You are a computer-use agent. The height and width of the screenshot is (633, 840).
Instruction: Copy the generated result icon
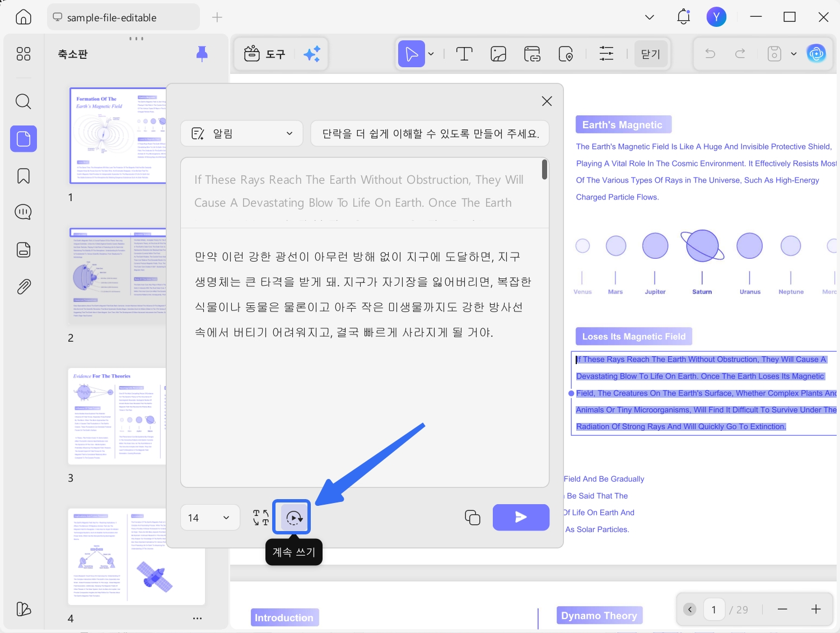click(x=473, y=518)
